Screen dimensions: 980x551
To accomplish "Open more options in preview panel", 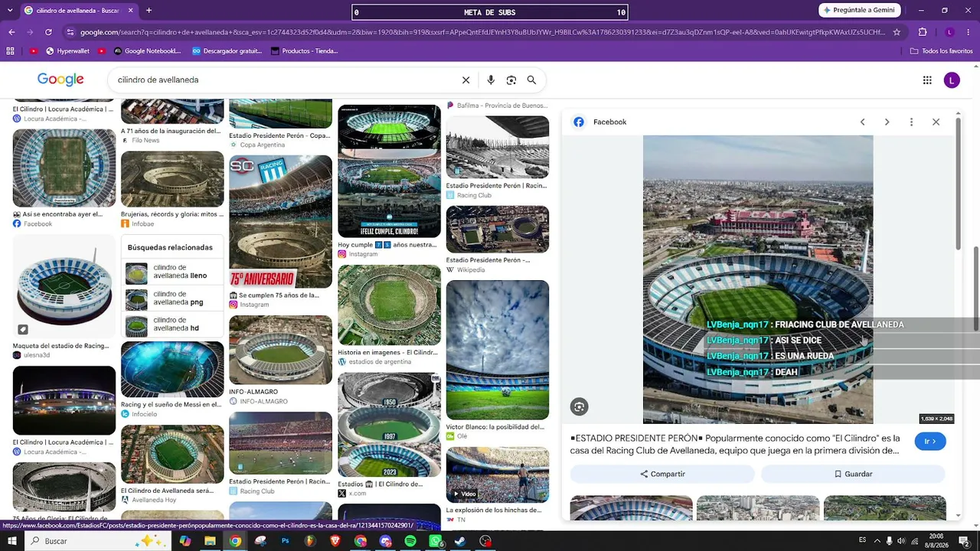I will click(911, 122).
